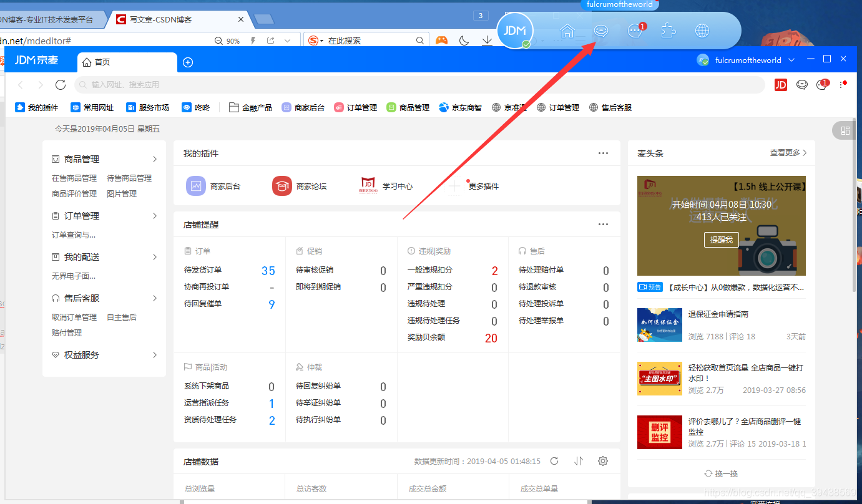The image size is (862, 504).
Task: Open the Dongdong chat icon in floating bar
Action: (x=601, y=31)
